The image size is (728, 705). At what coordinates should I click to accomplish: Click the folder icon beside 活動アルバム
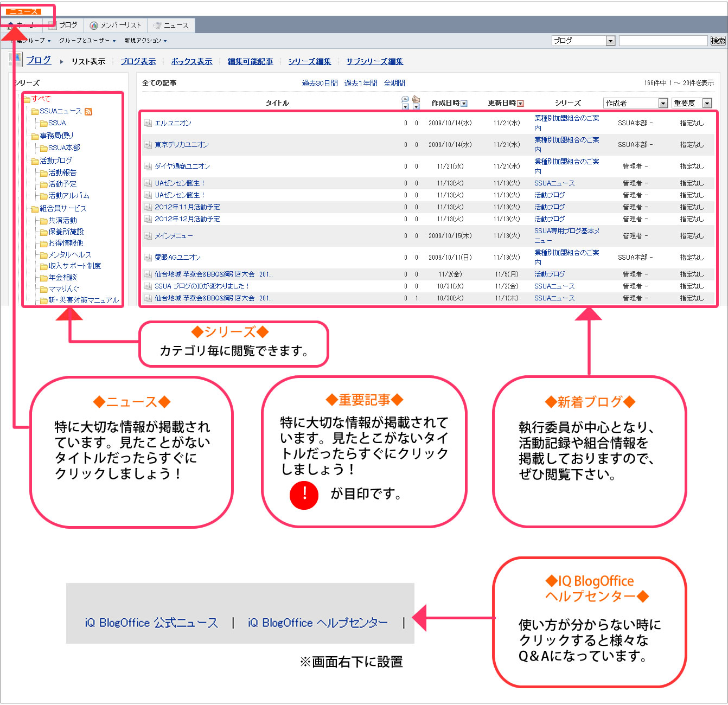(44, 196)
